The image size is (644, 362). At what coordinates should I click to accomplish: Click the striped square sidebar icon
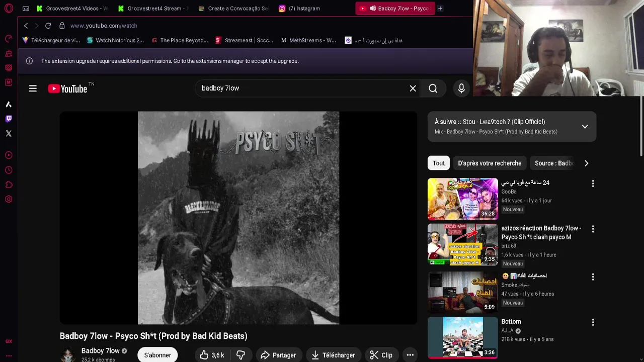click(9, 68)
